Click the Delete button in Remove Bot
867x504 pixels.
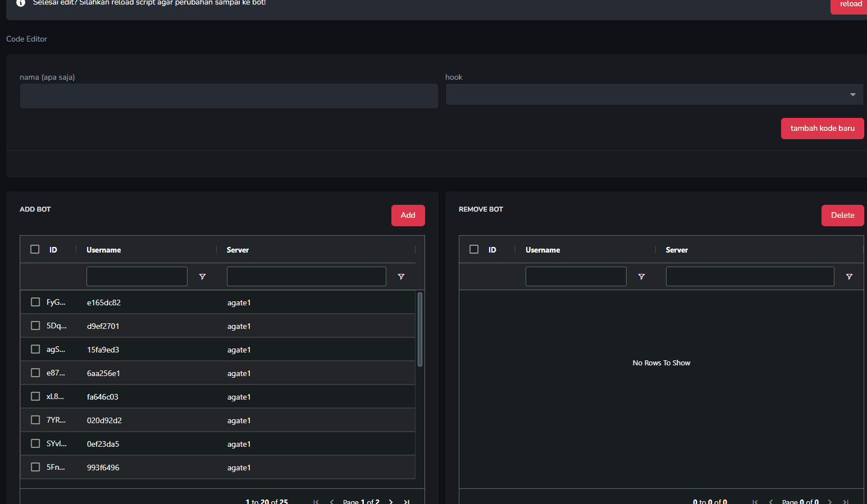[842, 216]
